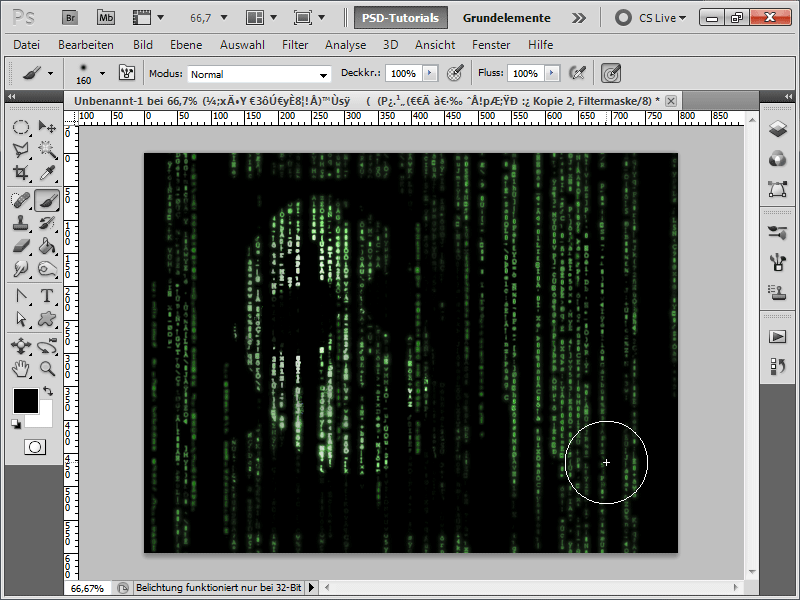Select the Elliptical Marquee tool

[20, 127]
